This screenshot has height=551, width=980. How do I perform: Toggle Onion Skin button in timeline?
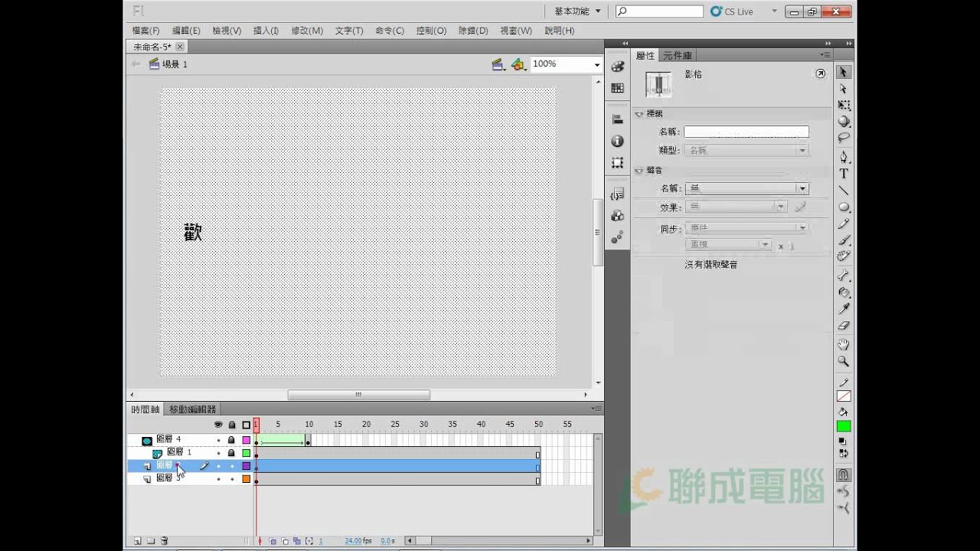click(273, 541)
